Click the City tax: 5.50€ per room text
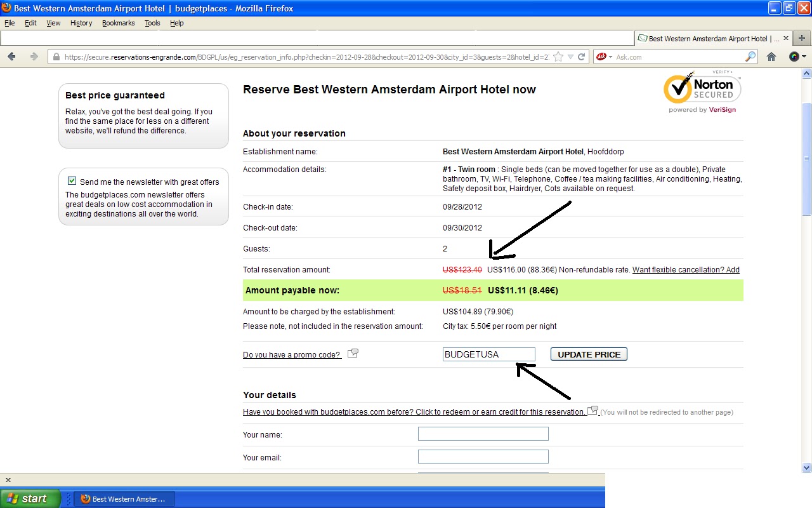812x508 pixels. click(500, 326)
